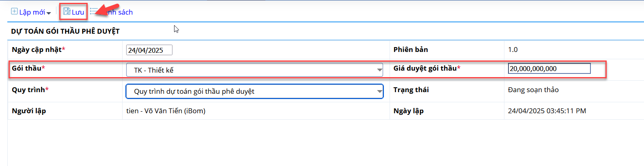Click the Đang soạn thảo status text
This screenshot has width=644, height=166.
533,90
